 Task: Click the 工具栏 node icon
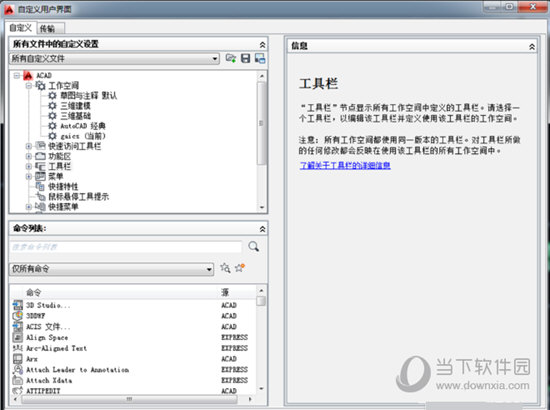click(x=40, y=166)
